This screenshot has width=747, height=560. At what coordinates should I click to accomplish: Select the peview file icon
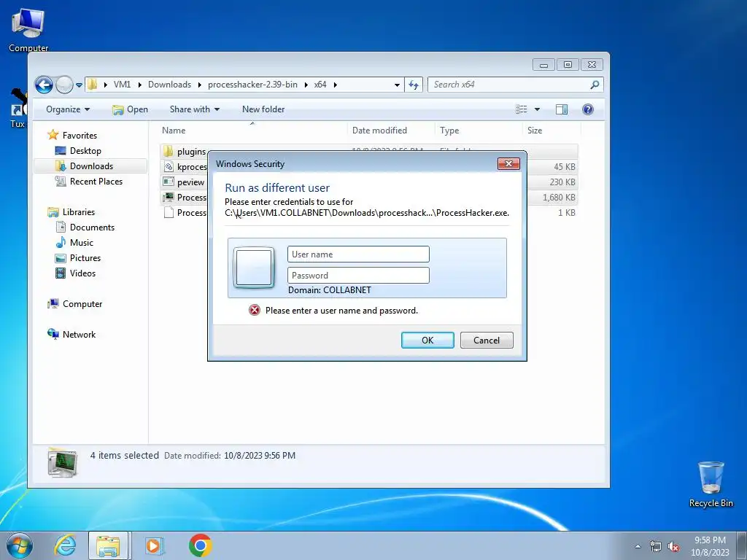[x=169, y=182]
